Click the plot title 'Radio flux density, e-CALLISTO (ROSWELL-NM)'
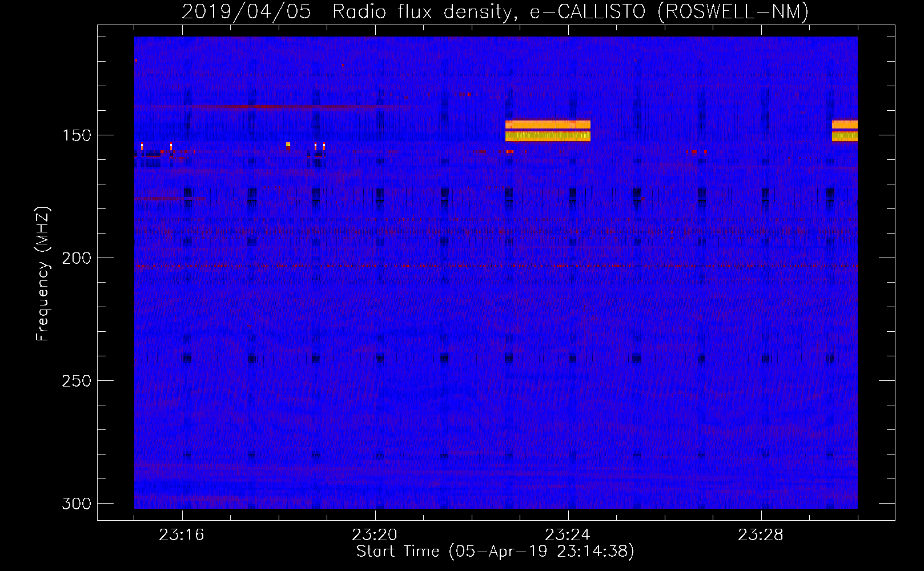The image size is (924, 571). 571,11
